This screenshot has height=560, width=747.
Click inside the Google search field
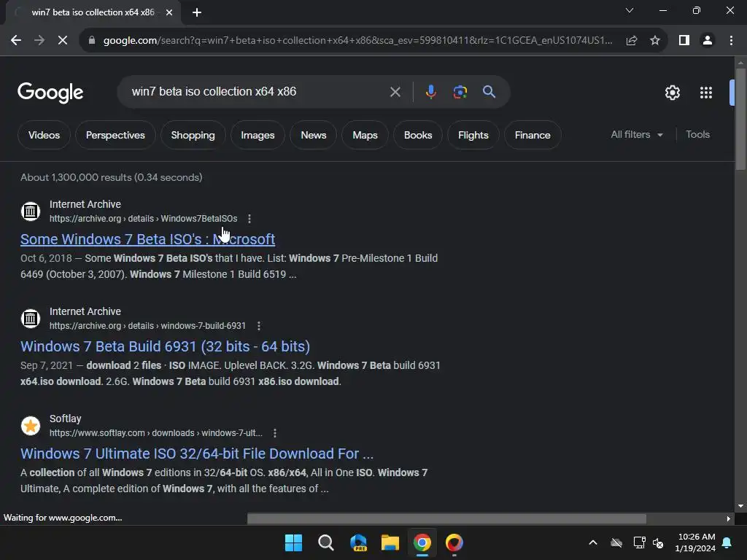pyautogui.click(x=258, y=91)
